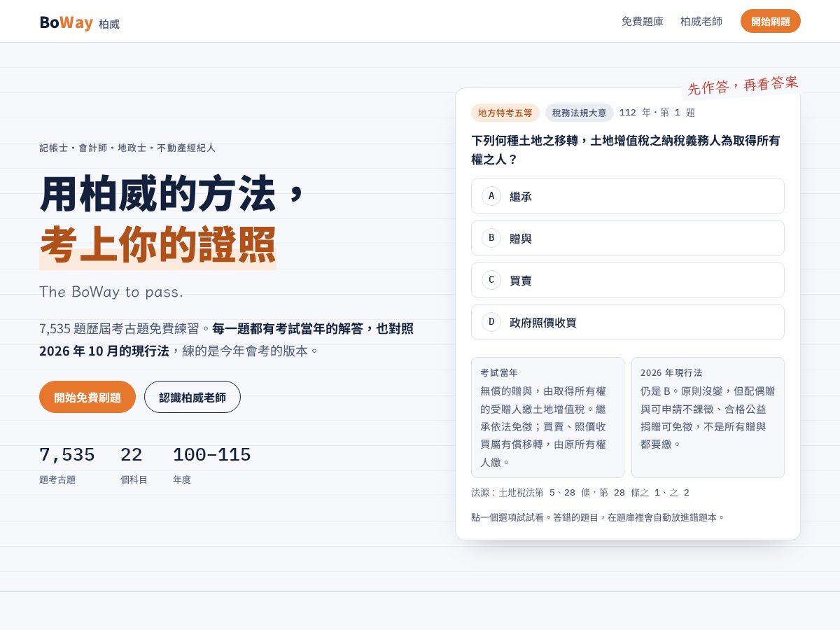Click the question text about 土地增值稅
840x630 pixels.
click(626, 150)
